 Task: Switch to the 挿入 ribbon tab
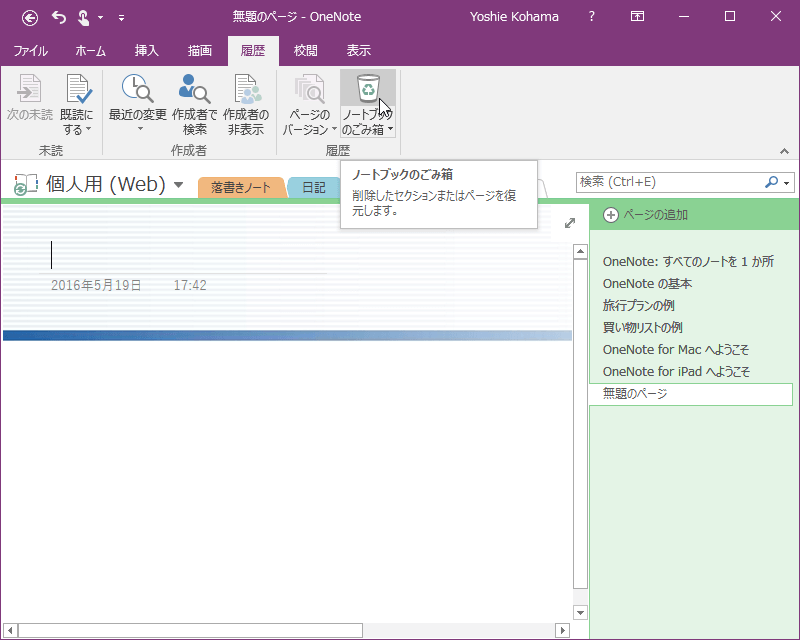tap(146, 50)
